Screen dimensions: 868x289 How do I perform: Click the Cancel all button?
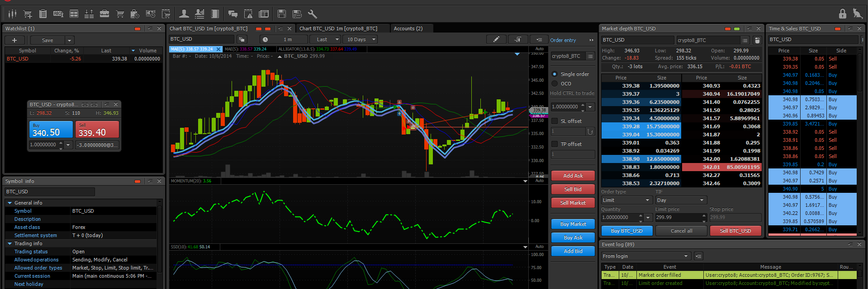click(681, 231)
